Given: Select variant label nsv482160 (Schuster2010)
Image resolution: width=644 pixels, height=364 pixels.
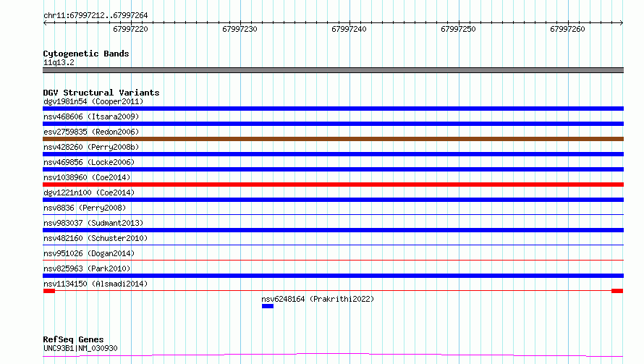Looking at the screenshot, I should point(96,238).
